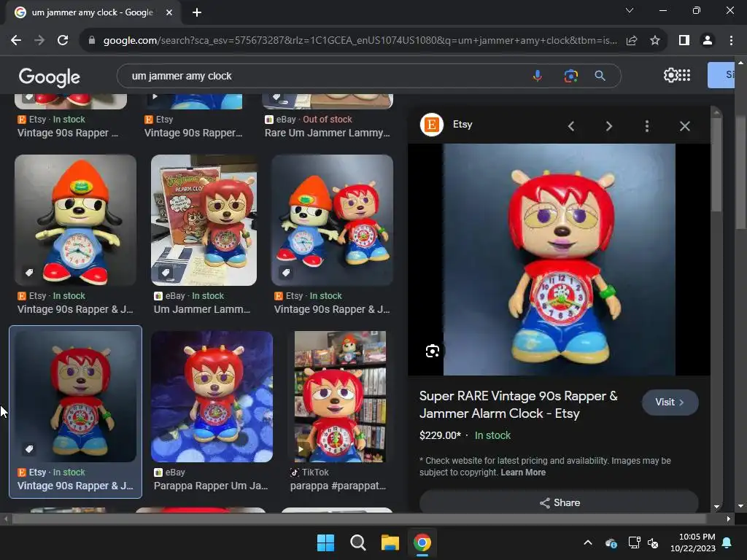
Task: Open Learn More copyright link
Action: (522, 472)
